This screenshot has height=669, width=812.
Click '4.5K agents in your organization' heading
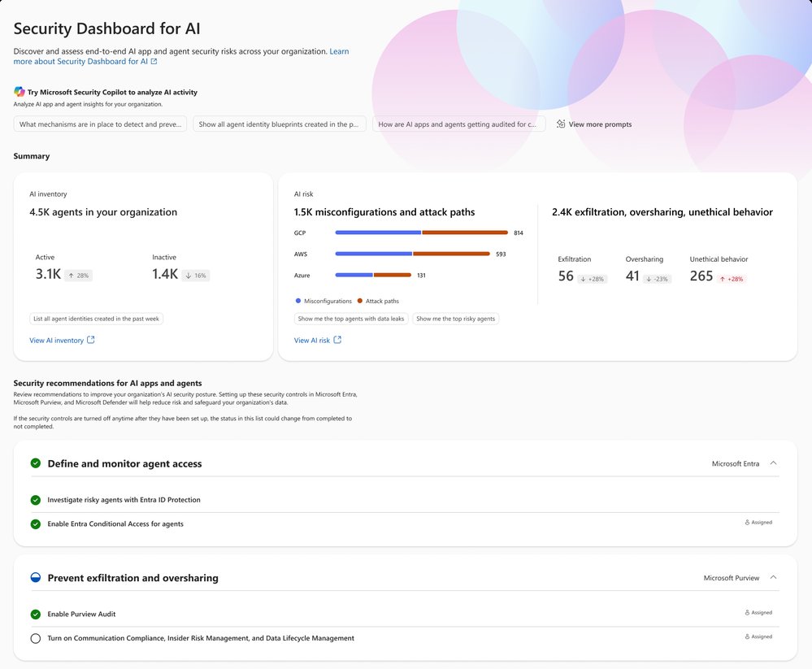point(103,212)
